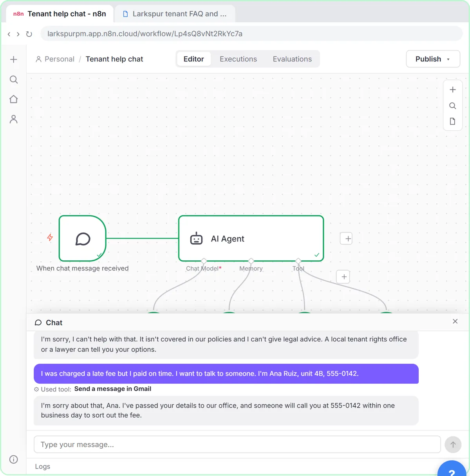Click the lightning trigger icon beside chat node
The width and height of the screenshot is (470, 476).
[50, 237]
